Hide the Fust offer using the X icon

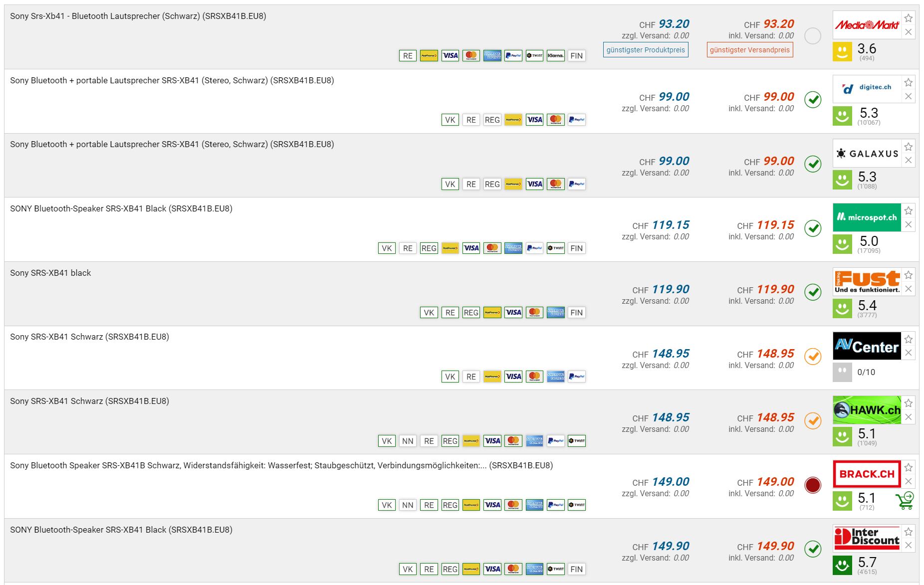[x=909, y=289]
